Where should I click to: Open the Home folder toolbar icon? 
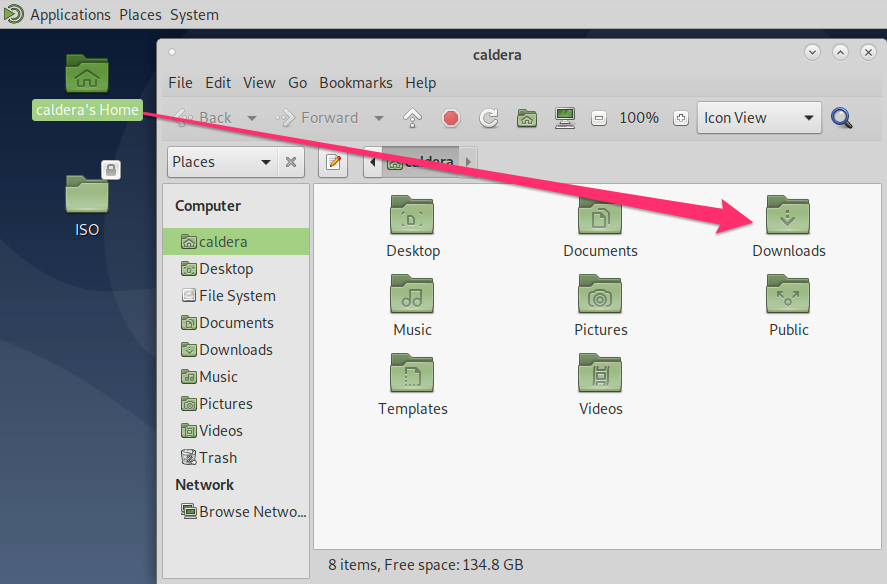(x=527, y=117)
